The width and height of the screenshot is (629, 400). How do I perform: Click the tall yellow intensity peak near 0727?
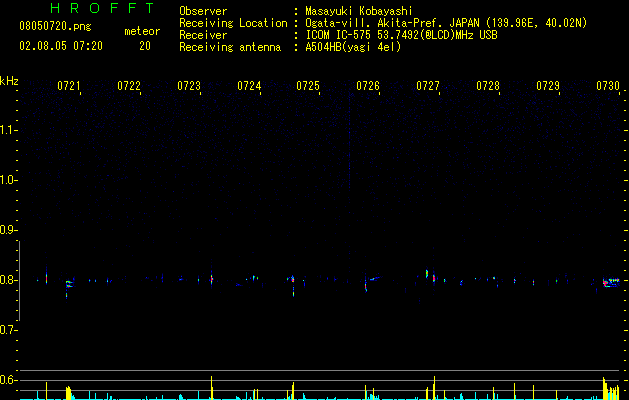[x=434, y=388]
